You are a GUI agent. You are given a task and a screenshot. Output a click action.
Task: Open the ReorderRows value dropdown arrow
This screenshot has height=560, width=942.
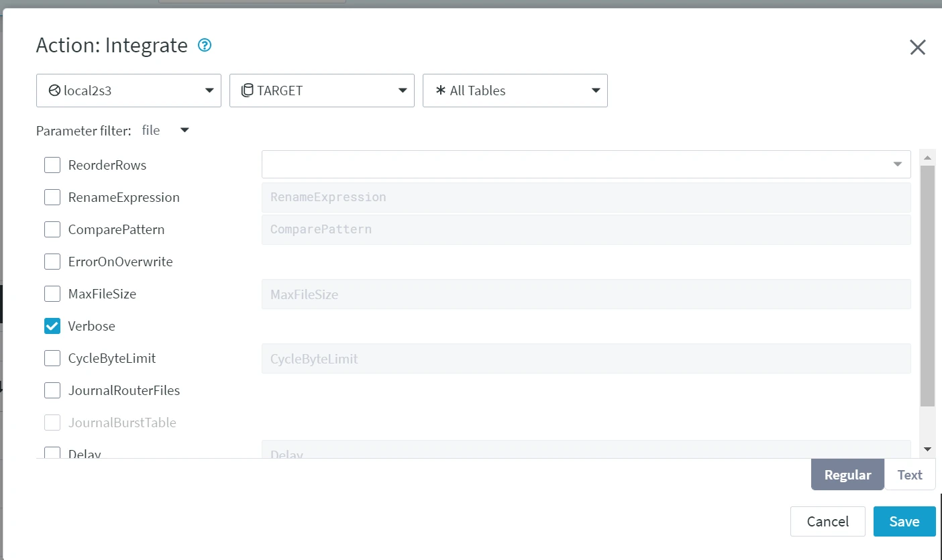tap(897, 164)
